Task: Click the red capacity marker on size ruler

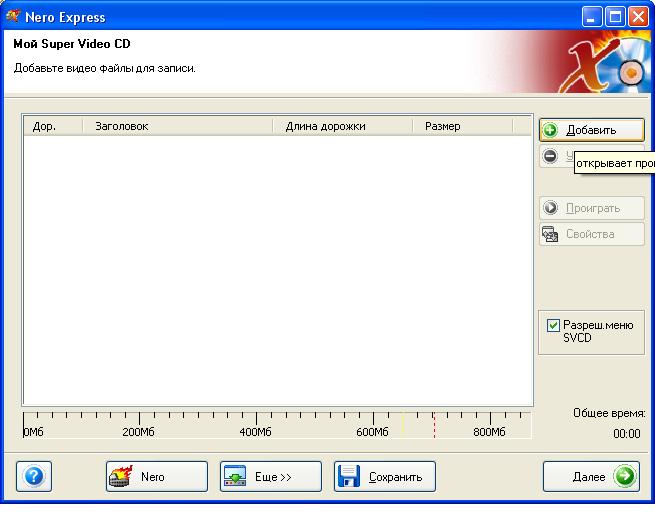Action: [434, 425]
